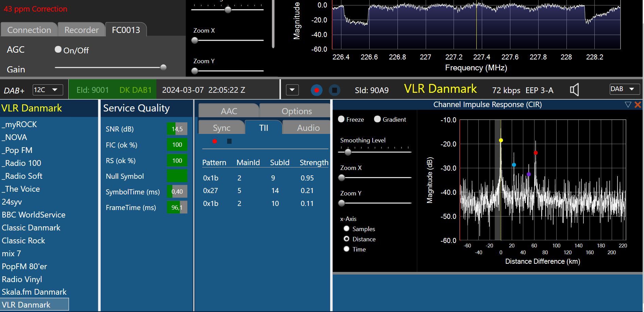Click the green Null Symbol indicator
644x312 pixels.
(x=177, y=176)
